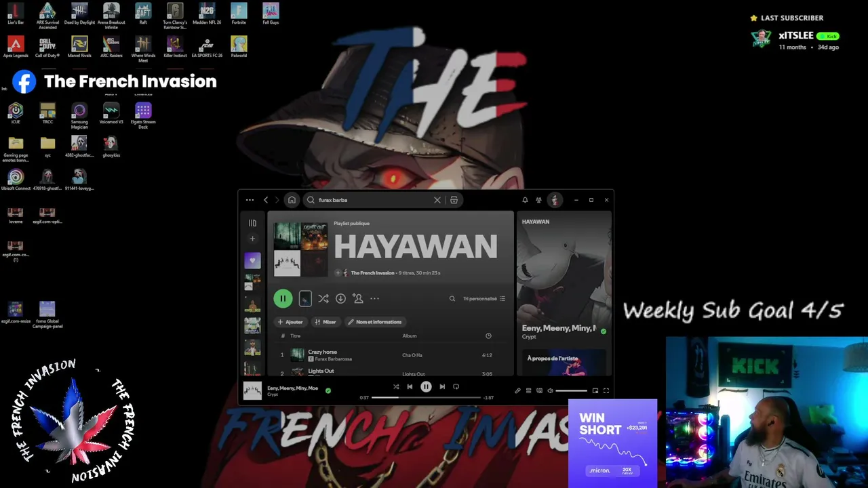Select the 'Lights Out' track title
This screenshot has height=488, width=868.
(x=321, y=371)
